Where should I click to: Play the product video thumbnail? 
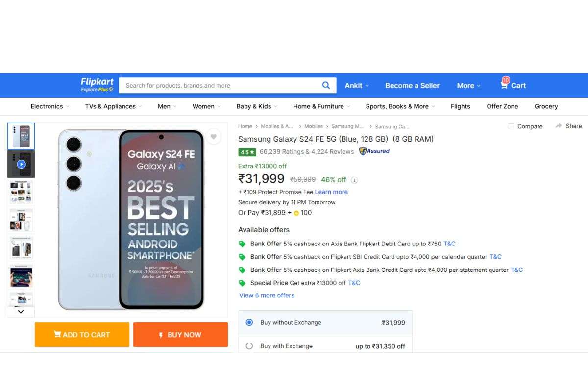21,163
